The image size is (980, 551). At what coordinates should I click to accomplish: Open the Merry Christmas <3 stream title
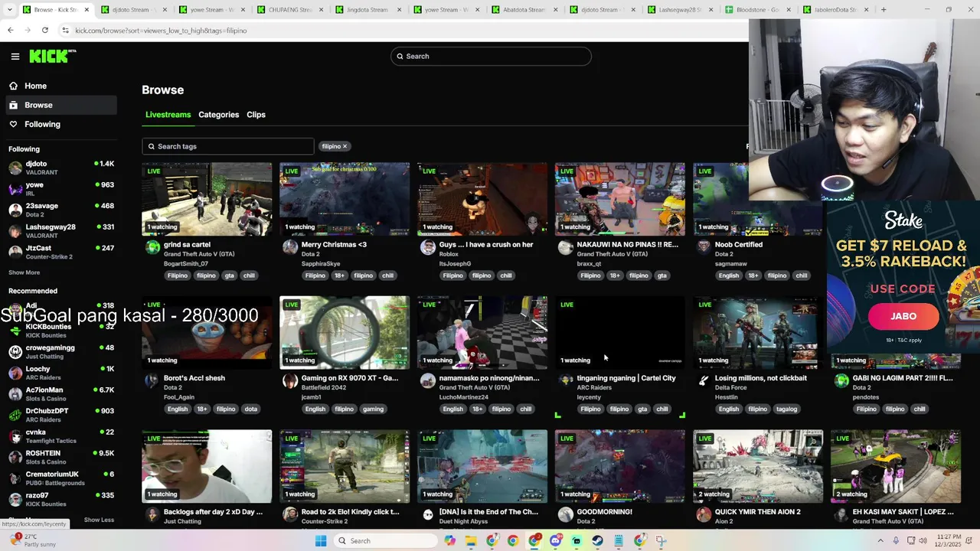pyautogui.click(x=334, y=245)
